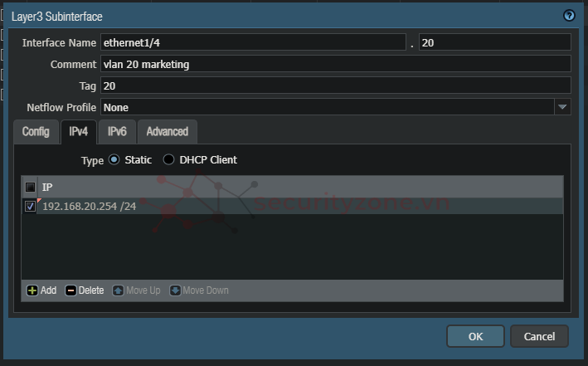Expand the Netflow Profile dropdown arrow
Viewport: 588px width, 366px height.
coord(562,107)
